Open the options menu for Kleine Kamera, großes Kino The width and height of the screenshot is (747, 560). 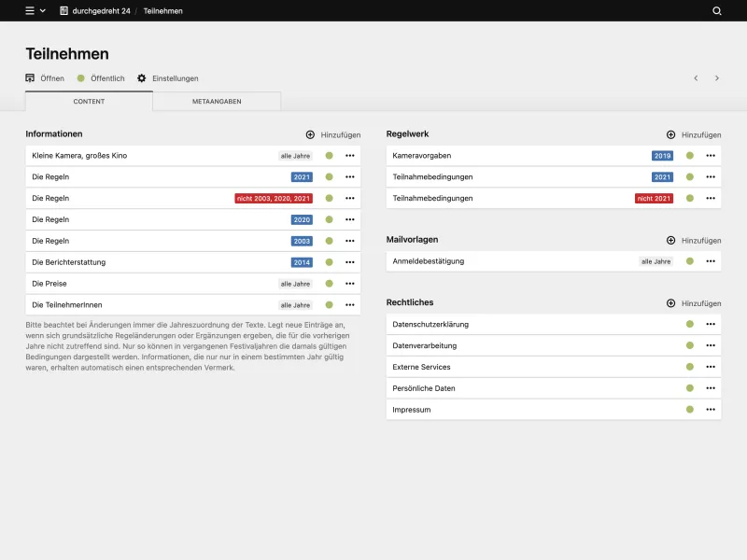click(x=349, y=155)
